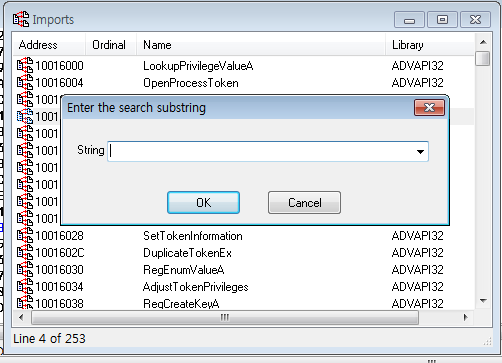Click the horizontal scrollbar right arrow

(x=466, y=317)
